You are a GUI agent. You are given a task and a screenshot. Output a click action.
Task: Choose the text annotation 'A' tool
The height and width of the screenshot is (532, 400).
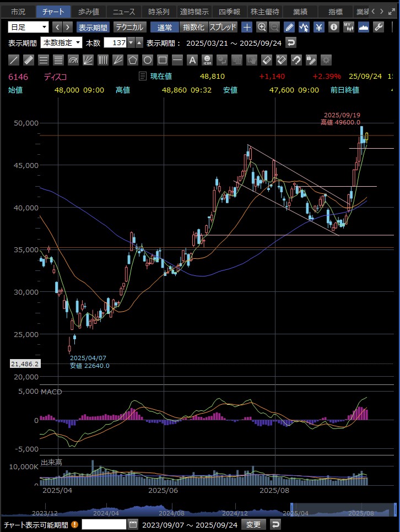192,60
